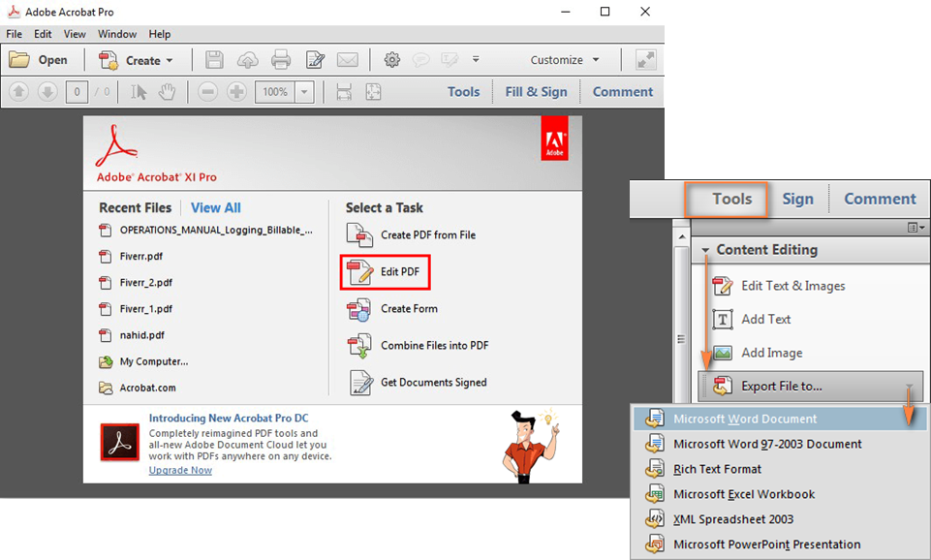Image resolution: width=931 pixels, height=560 pixels.
Task: Click My Computer... entry
Action: [143, 361]
